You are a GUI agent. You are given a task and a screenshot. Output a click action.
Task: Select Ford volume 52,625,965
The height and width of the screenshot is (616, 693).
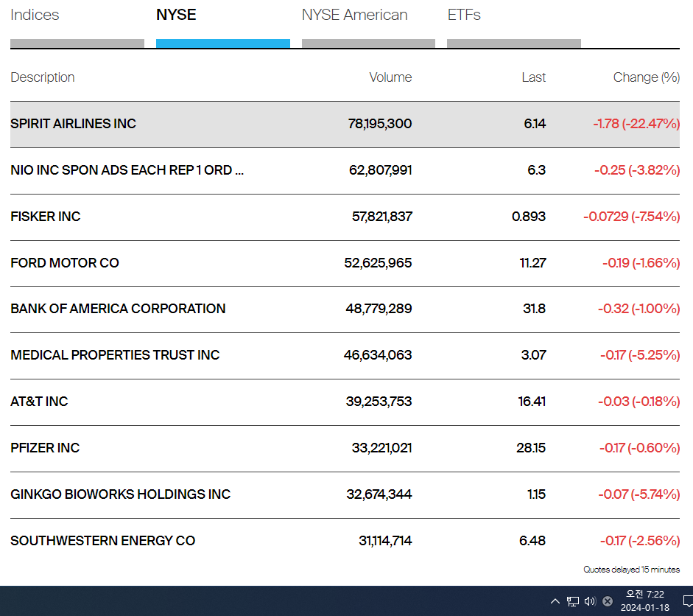click(378, 263)
